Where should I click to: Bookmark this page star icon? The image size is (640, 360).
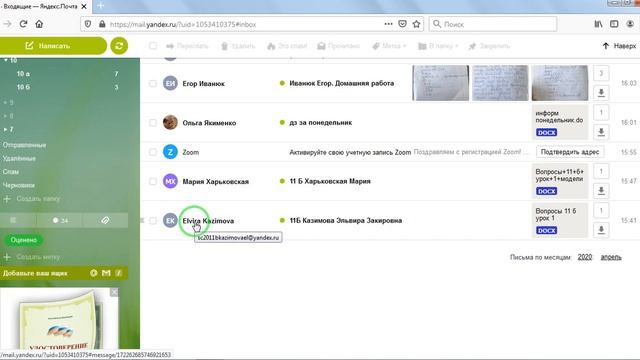click(416, 24)
